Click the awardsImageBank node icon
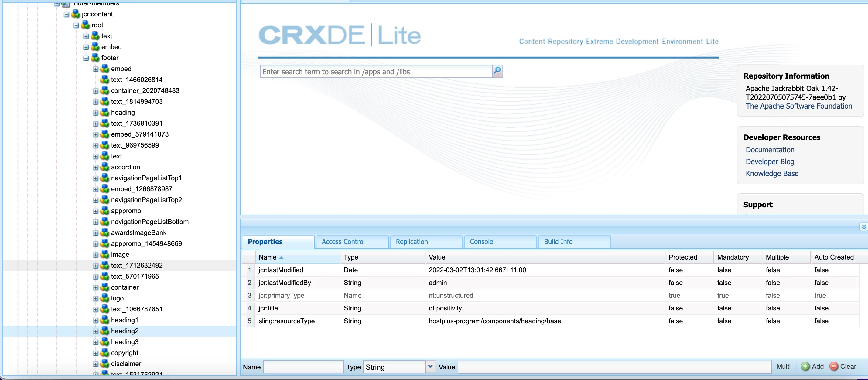The height and width of the screenshot is (380, 868). 105,232
